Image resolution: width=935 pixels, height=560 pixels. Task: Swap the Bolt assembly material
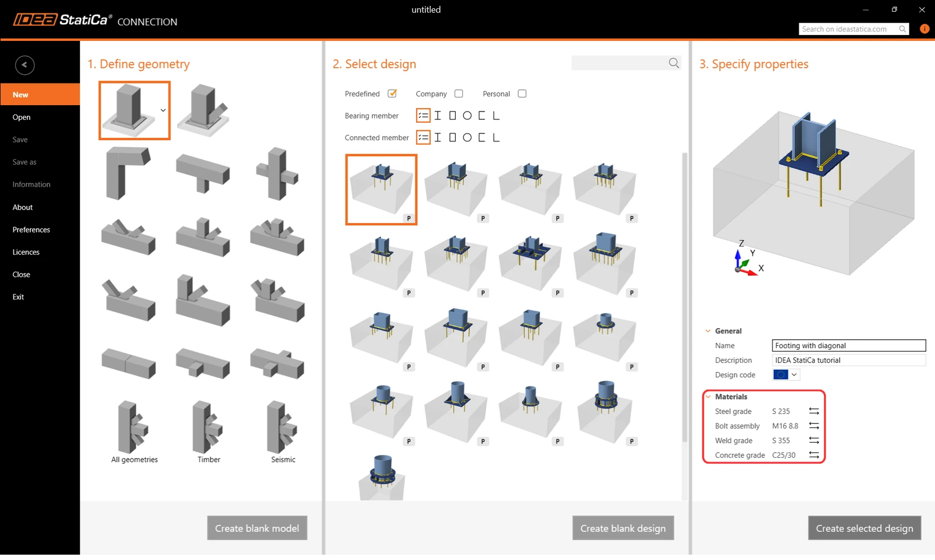(x=814, y=426)
